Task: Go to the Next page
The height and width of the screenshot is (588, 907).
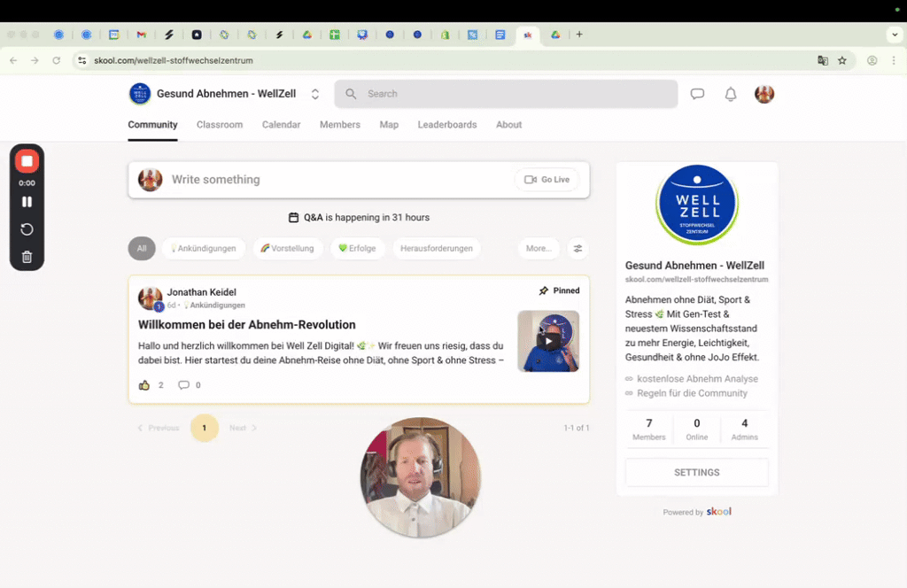Action: pyautogui.click(x=243, y=429)
